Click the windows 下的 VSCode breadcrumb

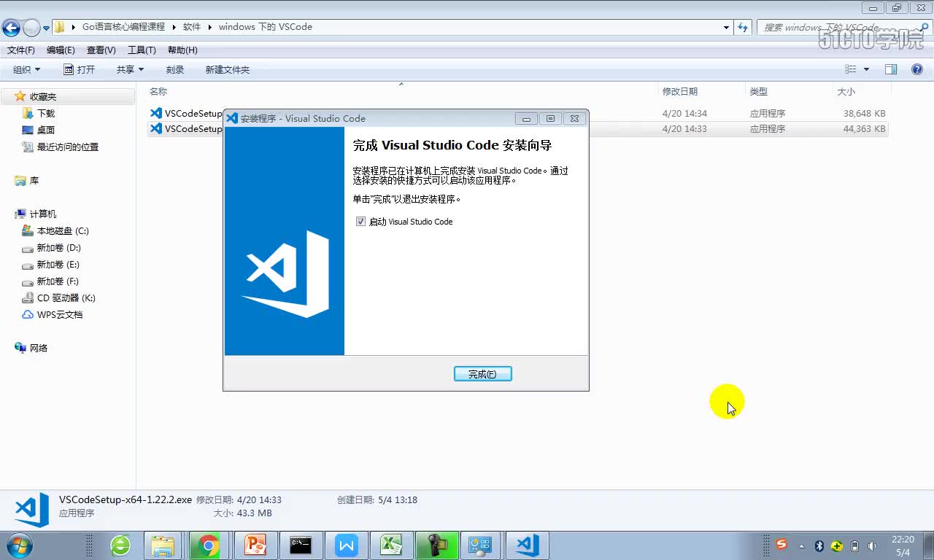(265, 27)
